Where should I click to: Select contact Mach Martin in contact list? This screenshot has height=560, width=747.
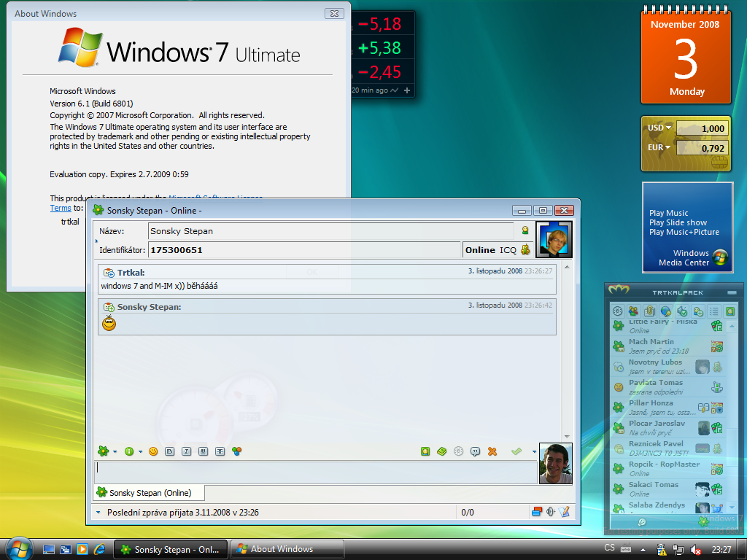[668, 346]
